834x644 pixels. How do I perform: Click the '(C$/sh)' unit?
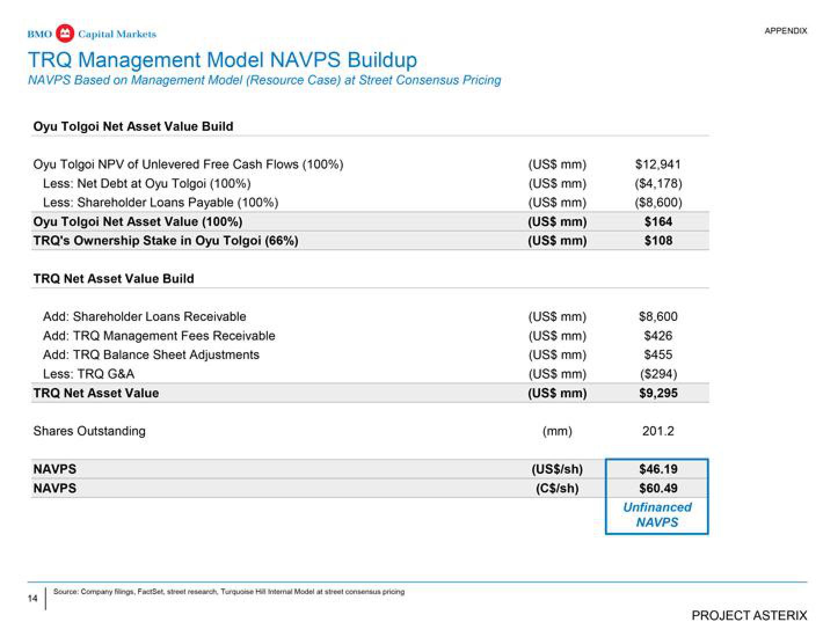pos(557,488)
